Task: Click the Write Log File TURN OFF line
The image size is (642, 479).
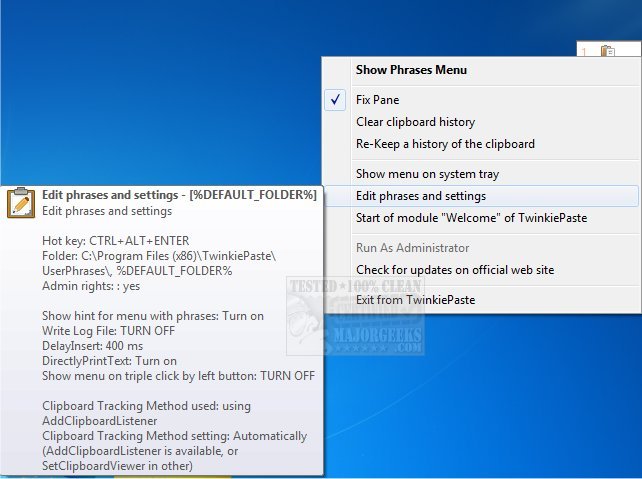Action: [x=107, y=331]
